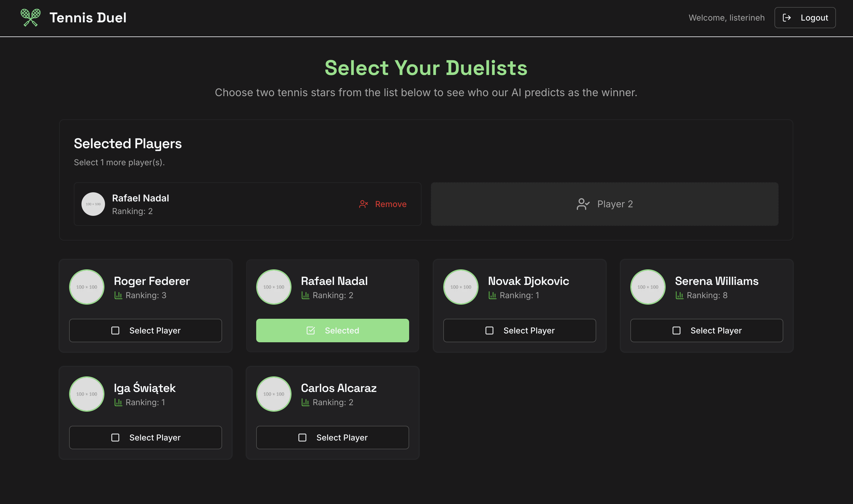The height and width of the screenshot is (504, 853).
Task: Click the Roger Federer name text
Action: 152,281
